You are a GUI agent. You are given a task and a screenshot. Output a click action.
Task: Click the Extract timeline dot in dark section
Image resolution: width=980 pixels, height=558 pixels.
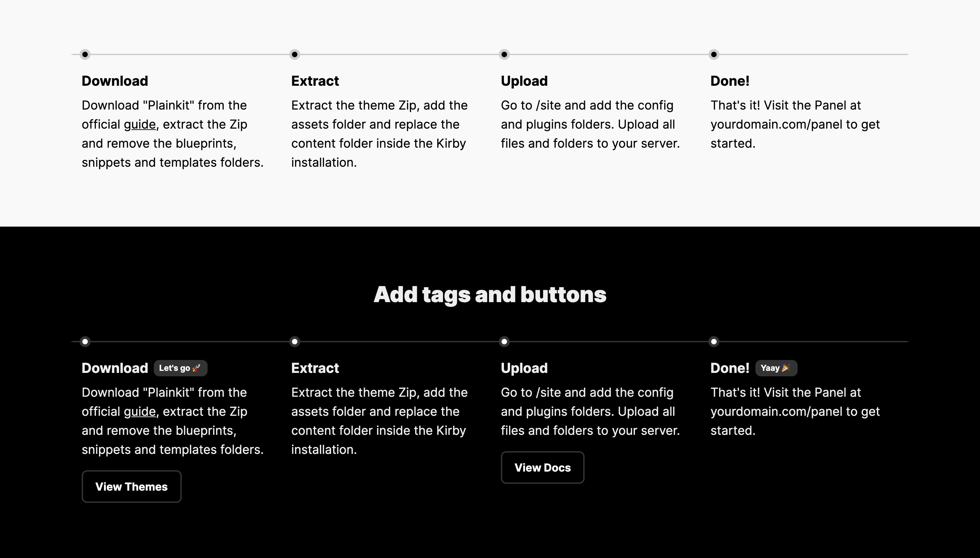coord(294,342)
